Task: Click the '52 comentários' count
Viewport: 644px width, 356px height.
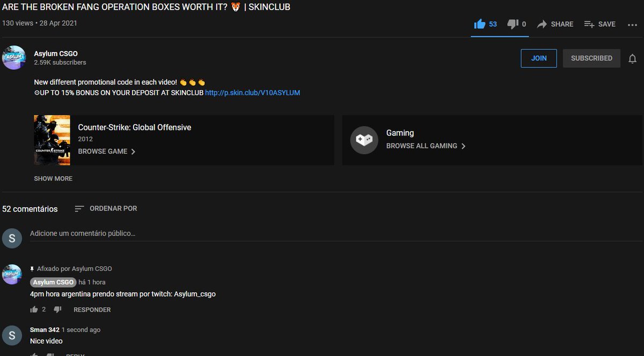Action: [x=30, y=209]
